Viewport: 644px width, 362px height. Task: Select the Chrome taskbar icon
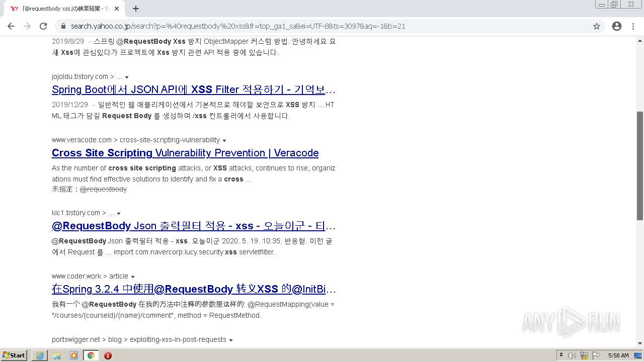pos(91,355)
